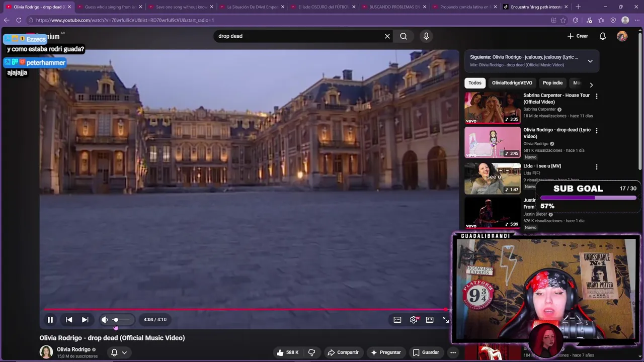Switch to 'Probando comida latina' tab
Screen dimensions: 644x362
465,7
